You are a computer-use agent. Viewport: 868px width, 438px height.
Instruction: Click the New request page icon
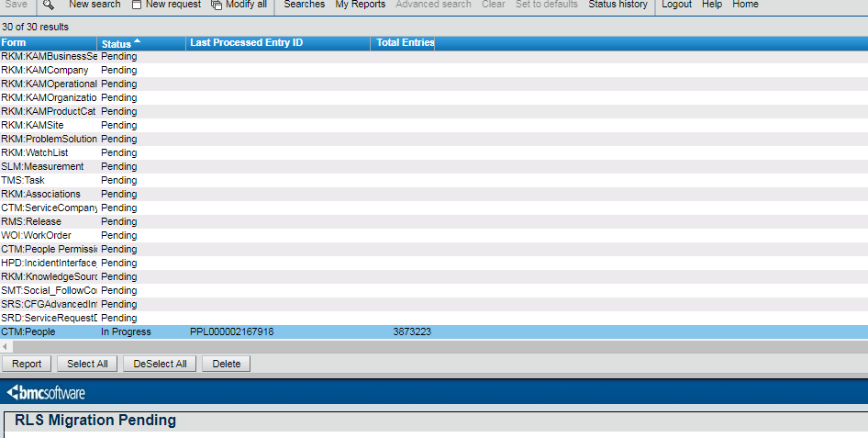click(137, 5)
